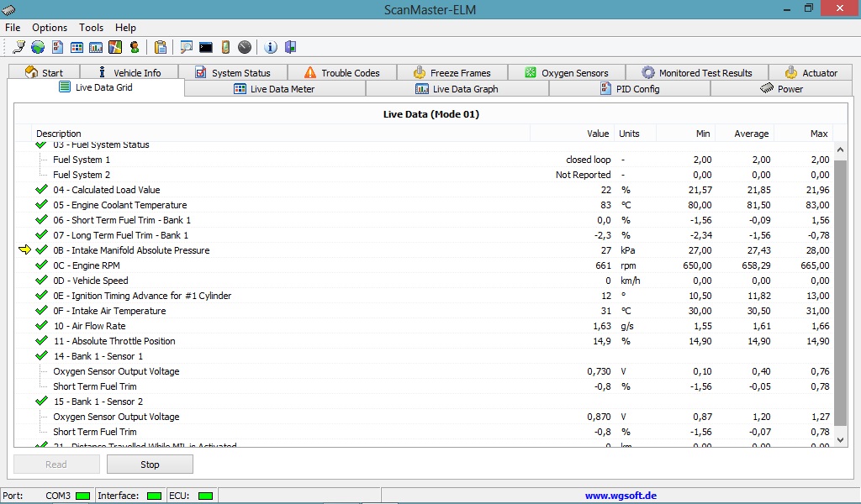Open the www.wgsoft.de link
The width and height of the screenshot is (861, 504).
(x=621, y=496)
